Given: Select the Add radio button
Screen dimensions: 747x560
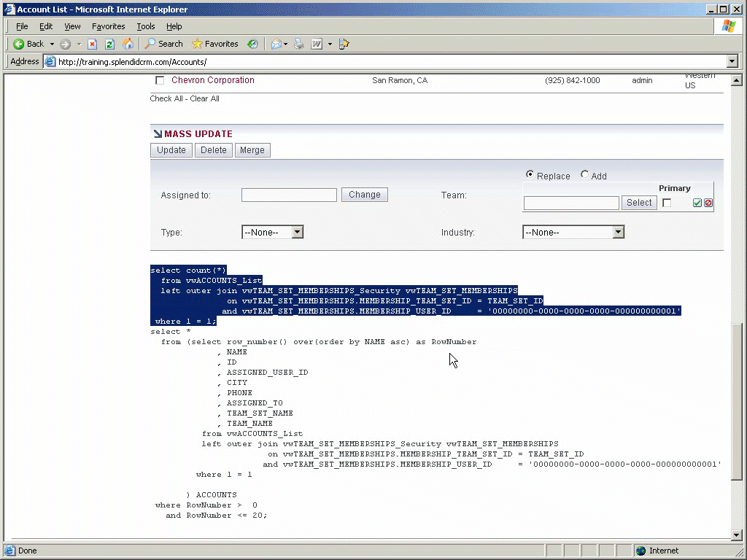Looking at the screenshot, I should [x=585, y=175].
